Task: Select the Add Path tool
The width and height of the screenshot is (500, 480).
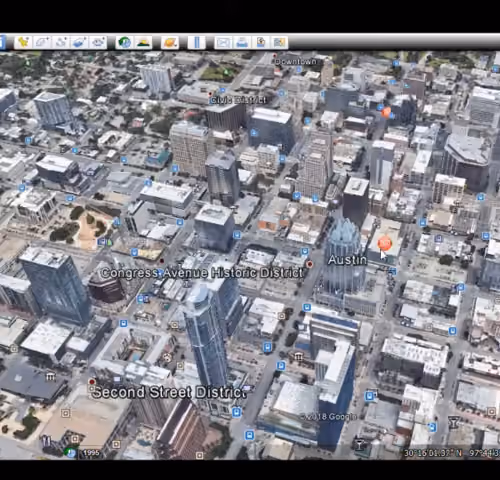Action: pos(61,42)
